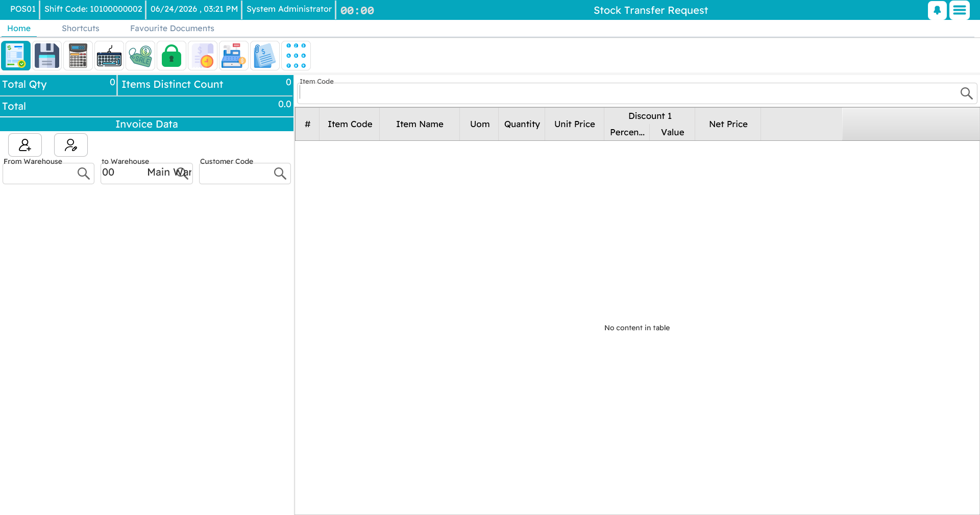Viewport: 980px width, 515px height.
Task: Click the Stock Transfer Request title
Action: (651, 10)
